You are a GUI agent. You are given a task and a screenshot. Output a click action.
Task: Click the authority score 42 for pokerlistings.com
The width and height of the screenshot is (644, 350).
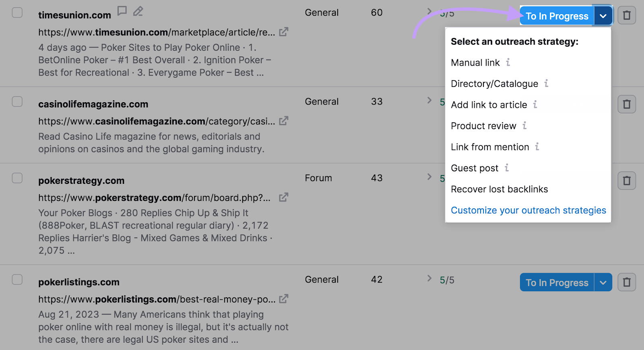pos(377,279)
